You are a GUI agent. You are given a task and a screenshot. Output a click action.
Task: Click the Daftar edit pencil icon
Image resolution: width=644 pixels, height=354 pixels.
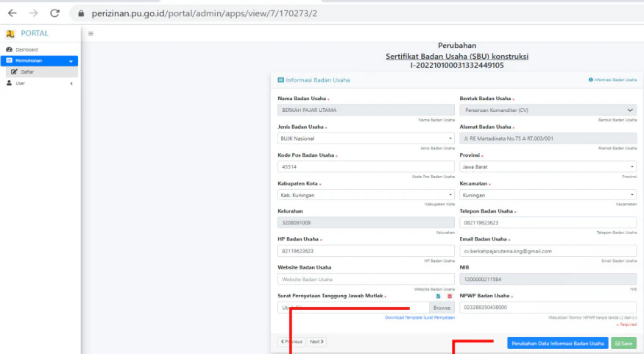(x=15, y=72)
